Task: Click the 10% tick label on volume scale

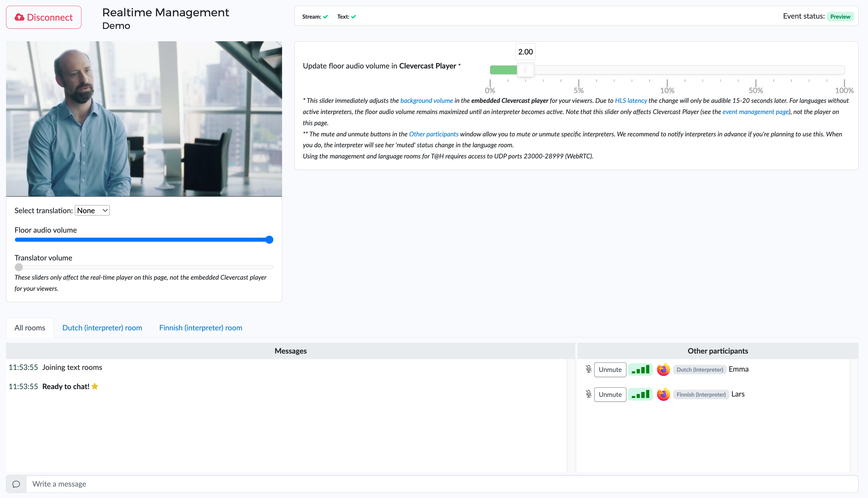Action: pos(667,90)
